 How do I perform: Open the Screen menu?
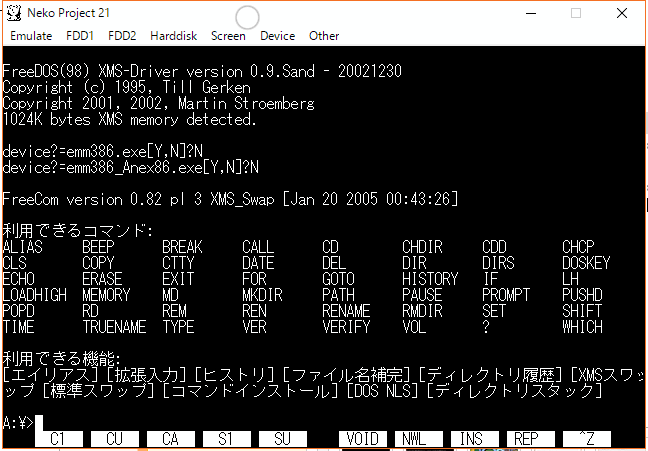[228, 36]
